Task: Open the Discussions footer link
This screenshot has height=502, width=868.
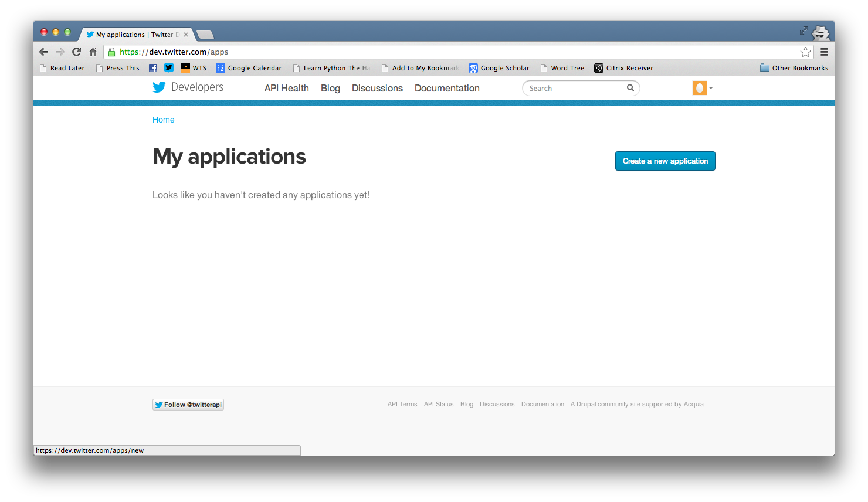Action: [497, 404]
